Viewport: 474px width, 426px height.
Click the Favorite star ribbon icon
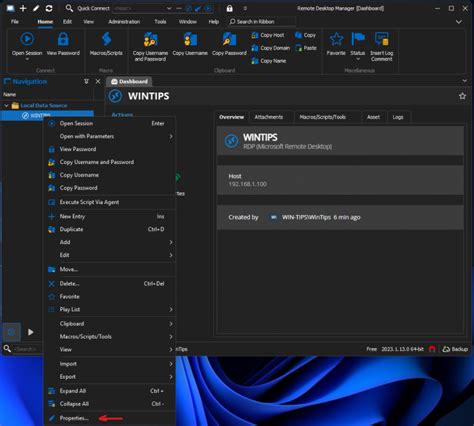coord(336,39)
